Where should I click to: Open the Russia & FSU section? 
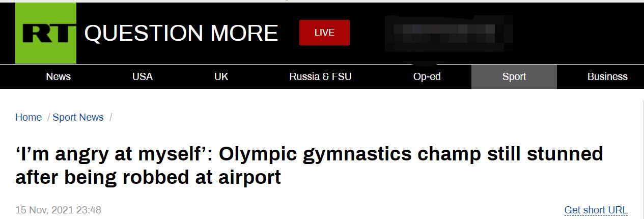point(320,77)
